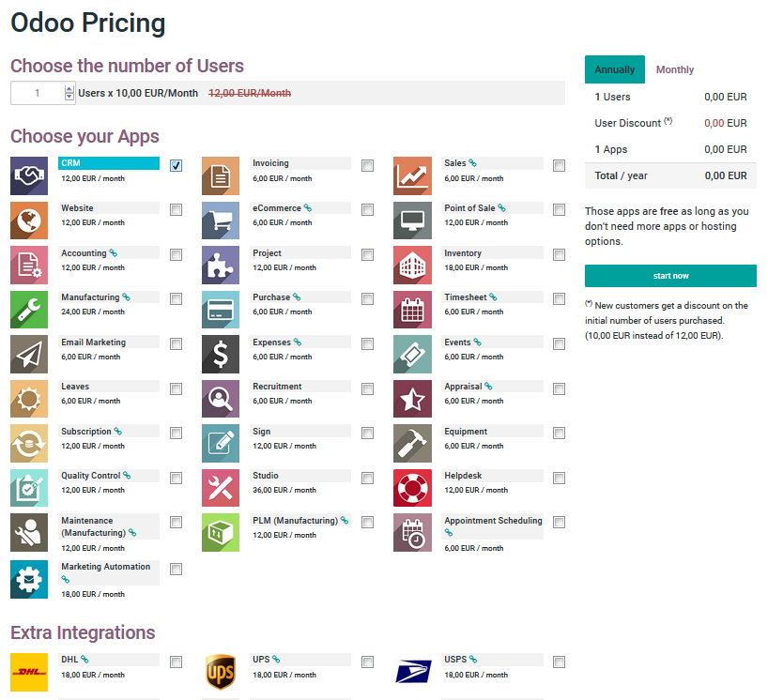This screenshot has width=768, height=700.
Task: Open the Sales app dependency link icon
Action: click(x=472, y=162)
